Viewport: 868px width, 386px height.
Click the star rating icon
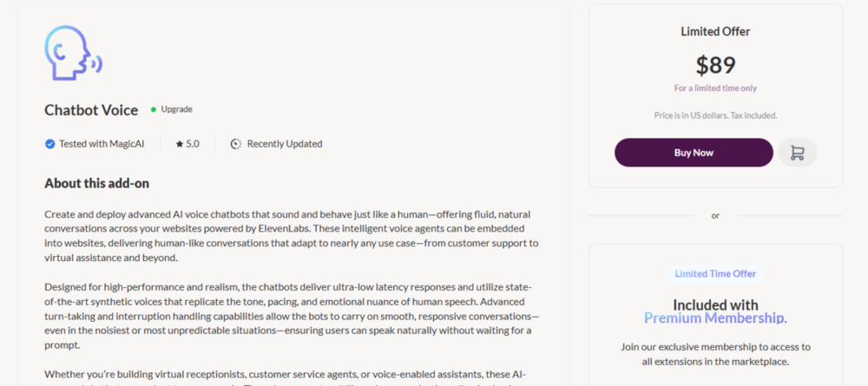pyautogui.click(x=180, y=144)
